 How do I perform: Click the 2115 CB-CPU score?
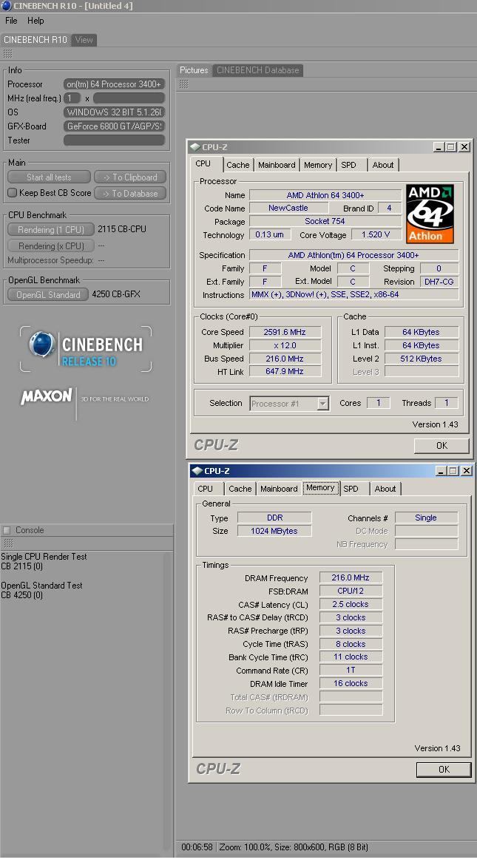pyautogui.click(x=122, y=229)
